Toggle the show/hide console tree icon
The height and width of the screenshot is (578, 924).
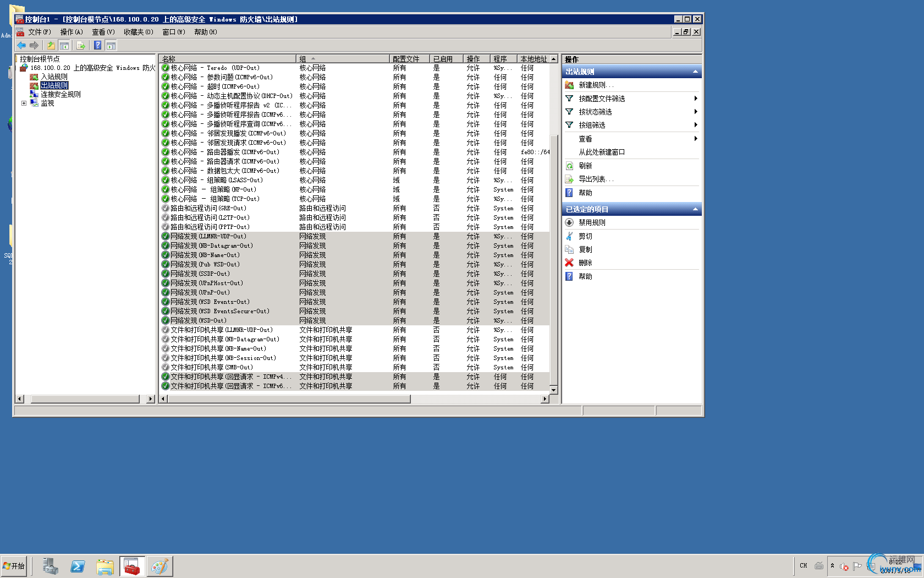tap(64, 45)
